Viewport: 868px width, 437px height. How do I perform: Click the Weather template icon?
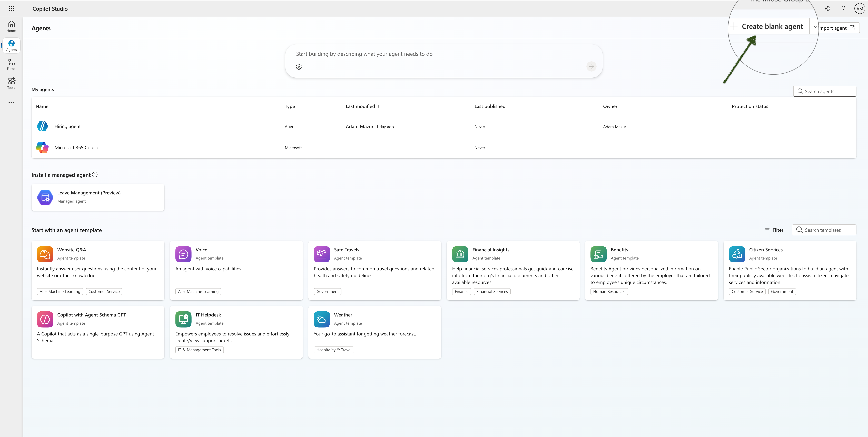(x=322, y=319)
